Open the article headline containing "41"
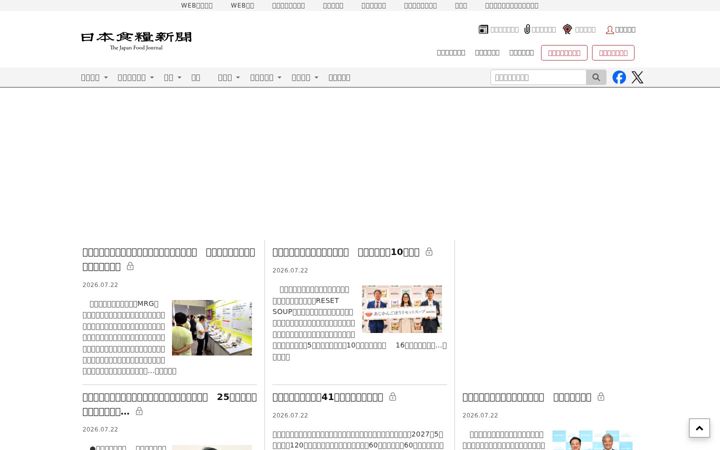The width and height of the screenshot is (720, 450). (x=327, y=397)
